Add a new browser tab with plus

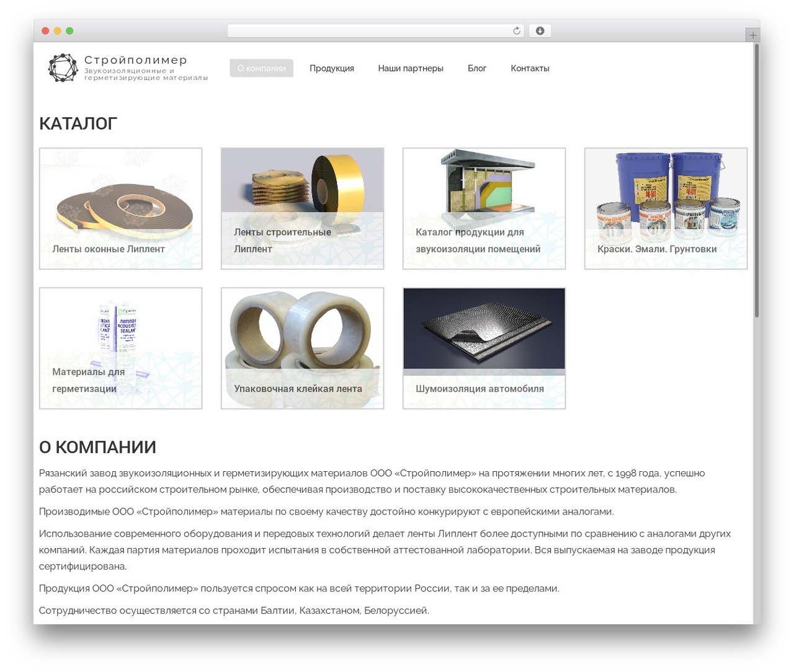[x=752, y=35]
